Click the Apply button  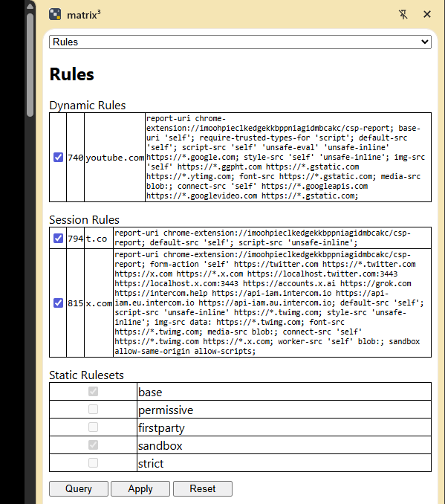(x=140, y=488)
